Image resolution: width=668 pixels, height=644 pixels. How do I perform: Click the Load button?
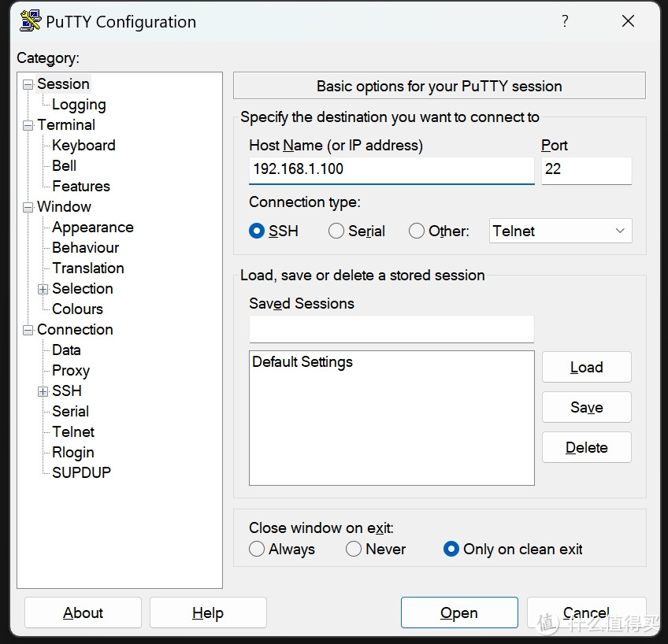pyautogui.click(x=586, y=367)
